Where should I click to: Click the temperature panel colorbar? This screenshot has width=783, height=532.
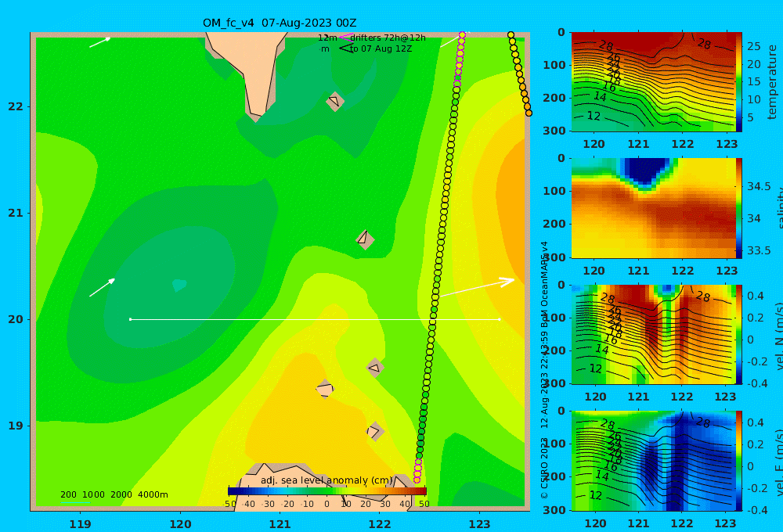coord(739,82)
